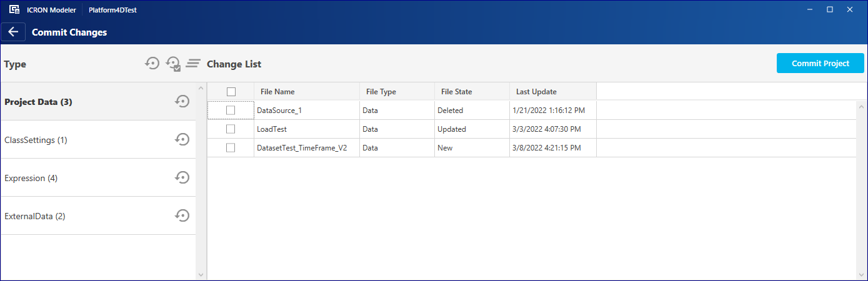
Task: Click the ICRON Modeler logo icon
Action: [x=14, y=10]
